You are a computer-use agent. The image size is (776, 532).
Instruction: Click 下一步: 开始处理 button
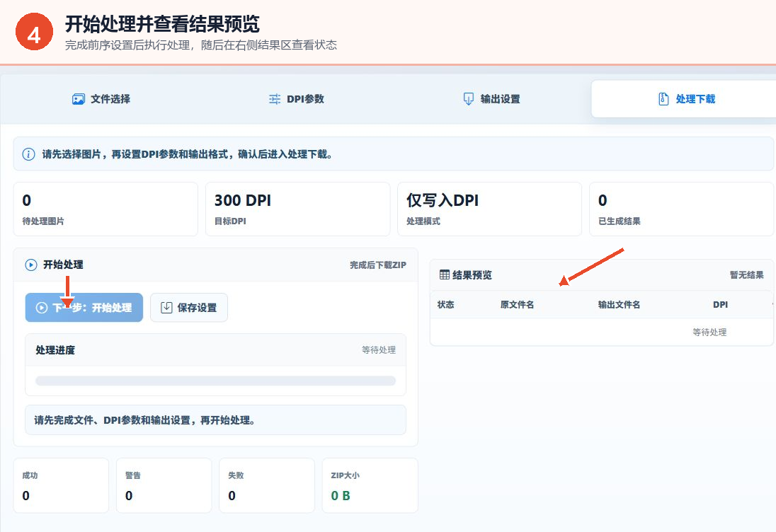tap(84, 308)
